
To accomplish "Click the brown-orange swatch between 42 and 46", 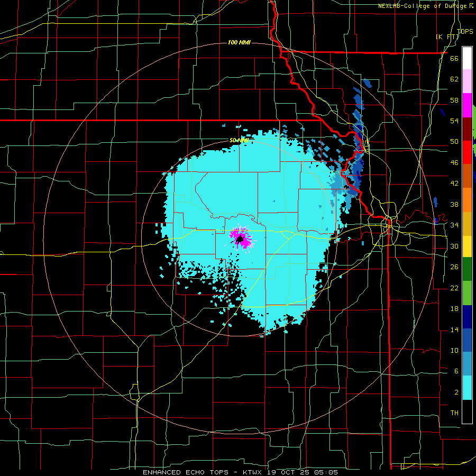I will coord(467,176).
